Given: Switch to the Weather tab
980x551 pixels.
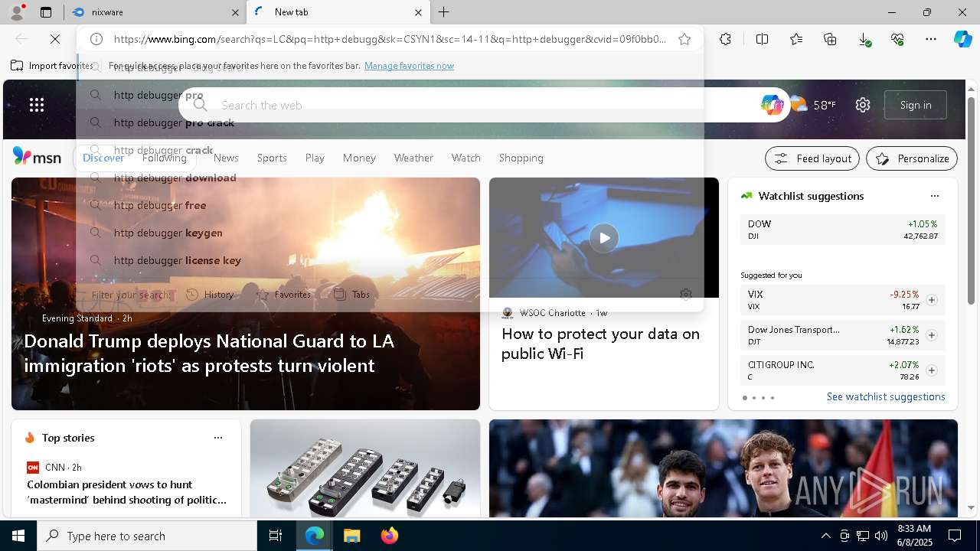Looking at the screenshot, I should click(x=413, y=158).
